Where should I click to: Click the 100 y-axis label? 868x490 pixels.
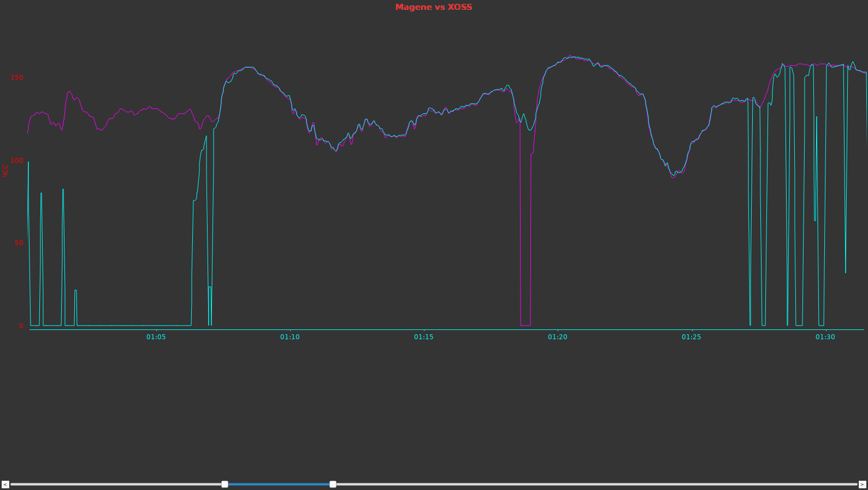[x=17, y=161]
